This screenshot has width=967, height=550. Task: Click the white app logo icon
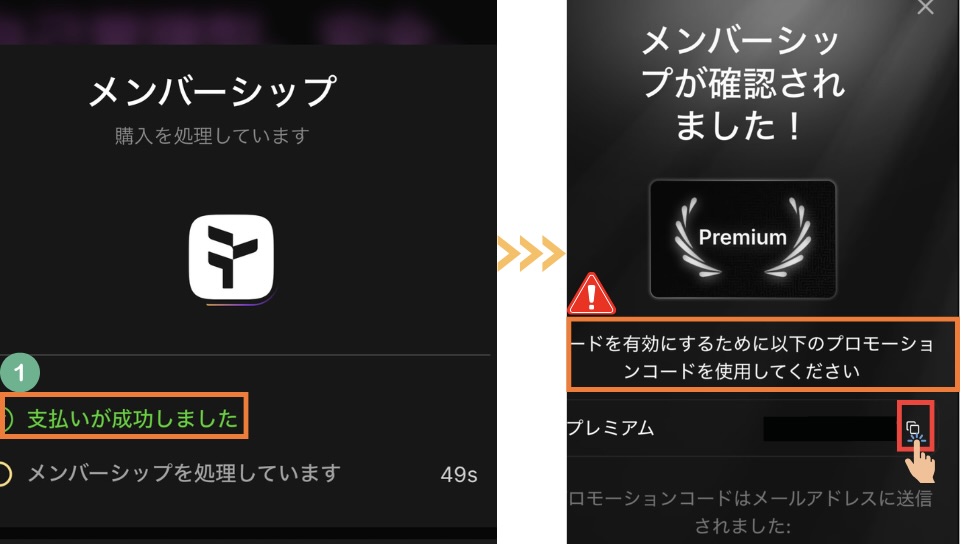(x=231, y=257)
